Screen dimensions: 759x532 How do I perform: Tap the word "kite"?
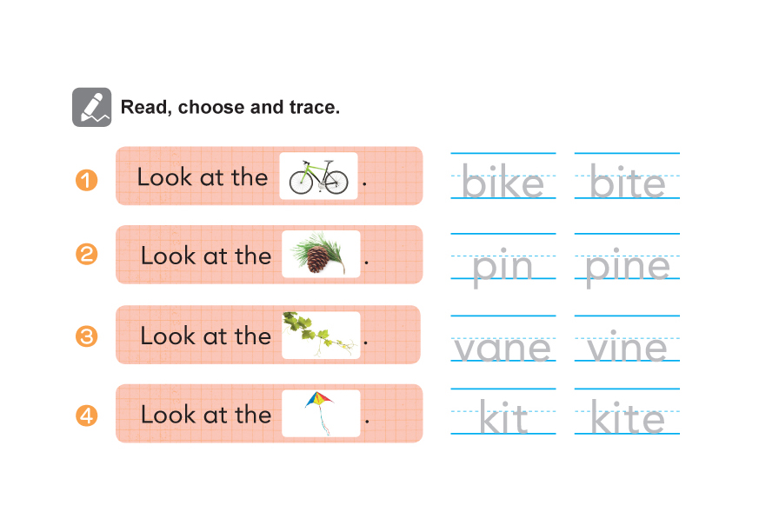click(627, 421)
